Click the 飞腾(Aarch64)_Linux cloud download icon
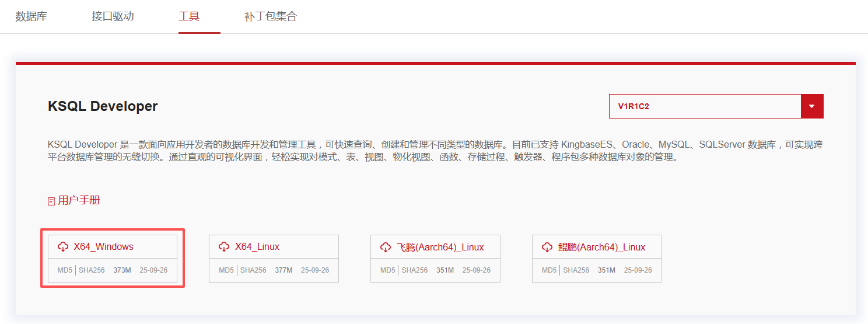The width and height of the screenshot is (868, 324). pyautogui.click(x=386, y=247)
